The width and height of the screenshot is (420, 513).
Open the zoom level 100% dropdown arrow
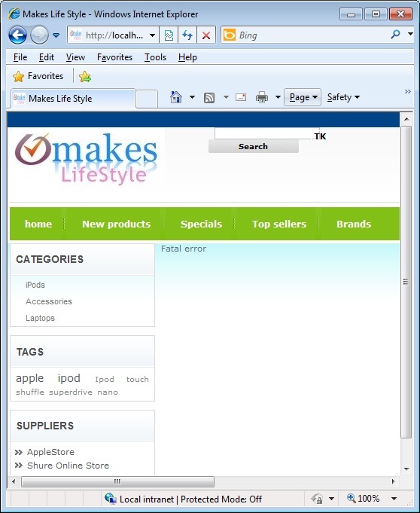[394, 499]
